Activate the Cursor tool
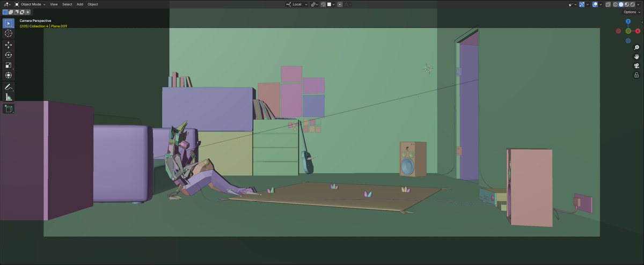This screenshot has height=265, width=644. 8,33
